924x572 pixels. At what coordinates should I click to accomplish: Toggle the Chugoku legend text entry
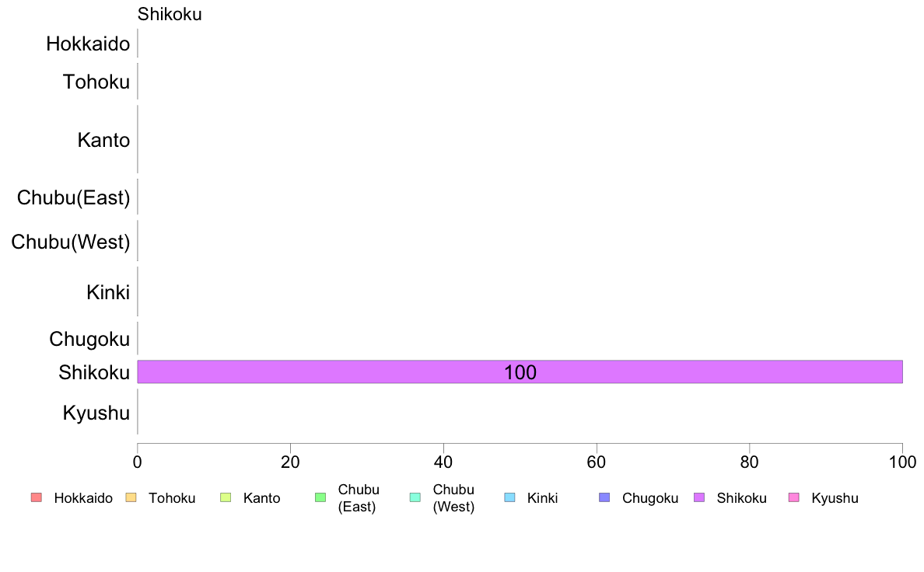pyautogui.click(x=650, y=497)
